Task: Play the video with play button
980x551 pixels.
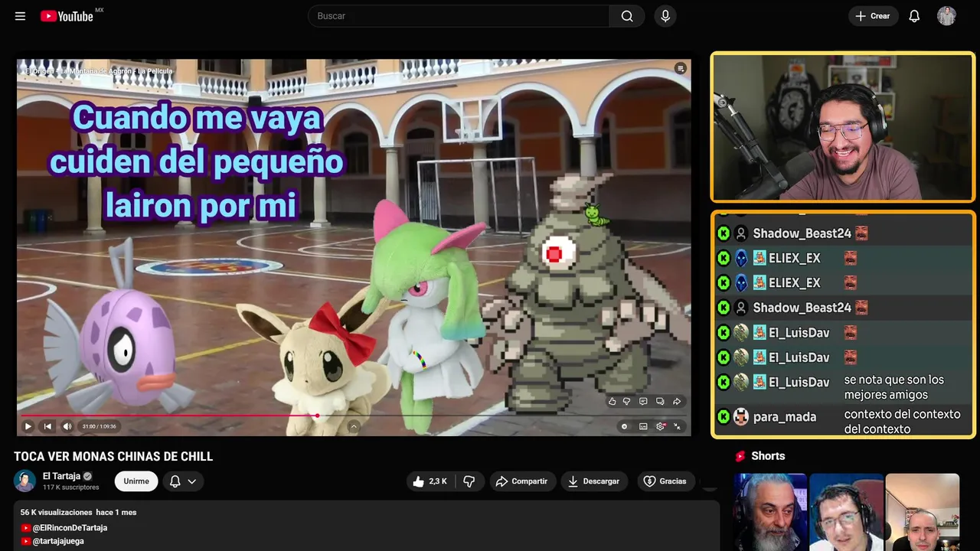Action: point(28,426)
